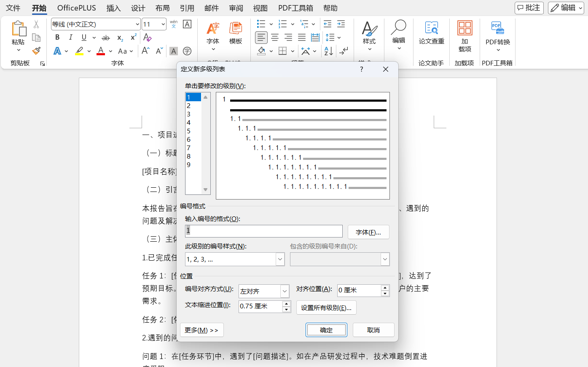Screen dimensions: 588x367
Task: Click the 取消 button
Action: tap(373, 330)
